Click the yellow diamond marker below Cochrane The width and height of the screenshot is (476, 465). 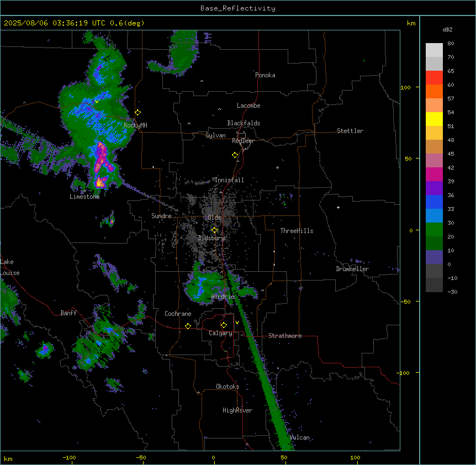[188, 326]
